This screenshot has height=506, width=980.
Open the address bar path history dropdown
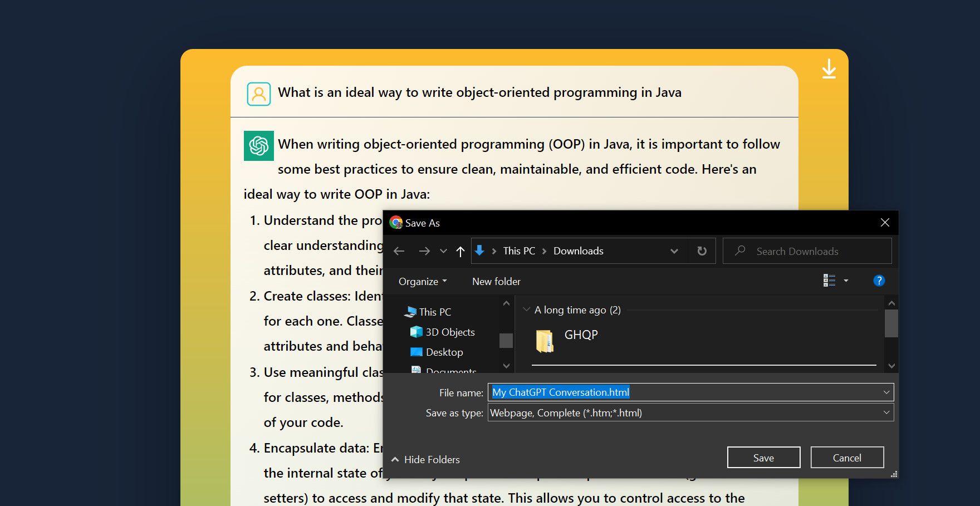(x=674, y=251)
